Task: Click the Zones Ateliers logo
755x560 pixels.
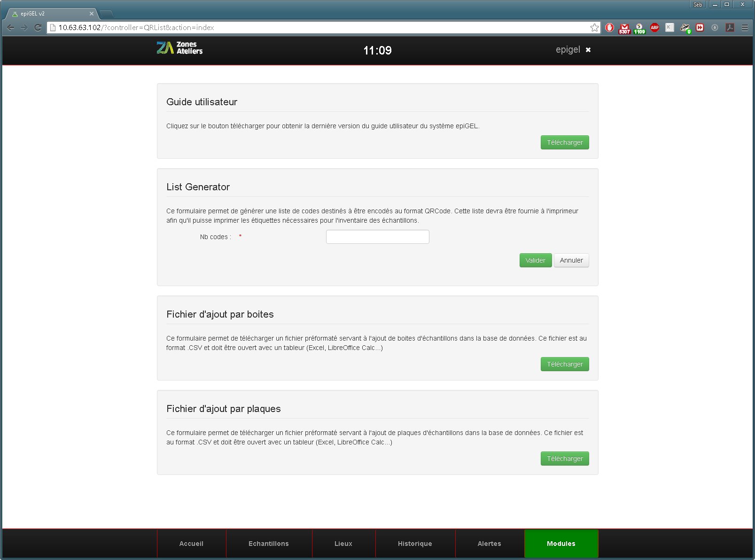Action: [180, 48]
